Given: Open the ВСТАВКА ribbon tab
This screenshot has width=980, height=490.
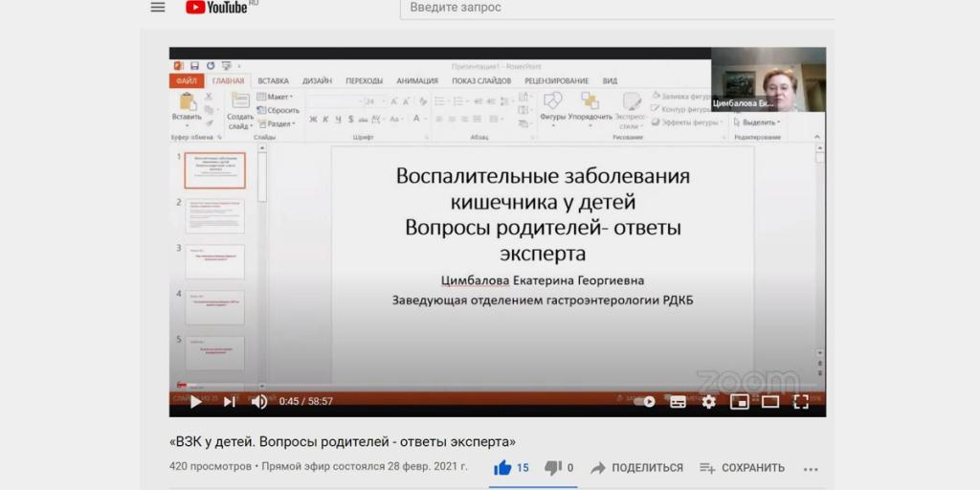Looking at the screenshot, I should coord(273,81).
